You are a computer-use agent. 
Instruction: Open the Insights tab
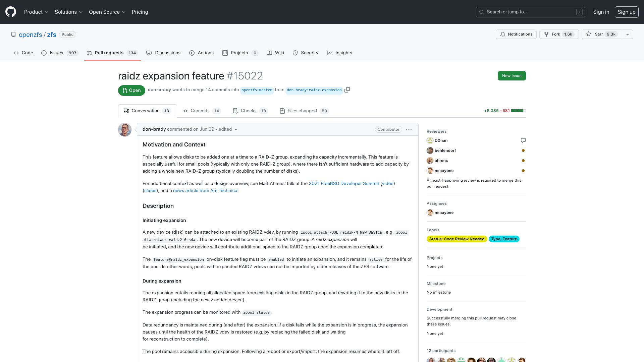[340, 53]
